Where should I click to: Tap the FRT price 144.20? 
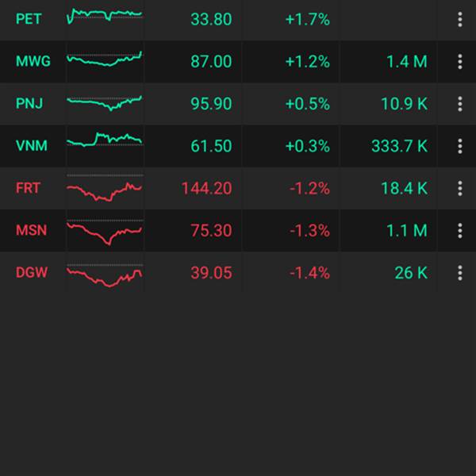(206, 188)
